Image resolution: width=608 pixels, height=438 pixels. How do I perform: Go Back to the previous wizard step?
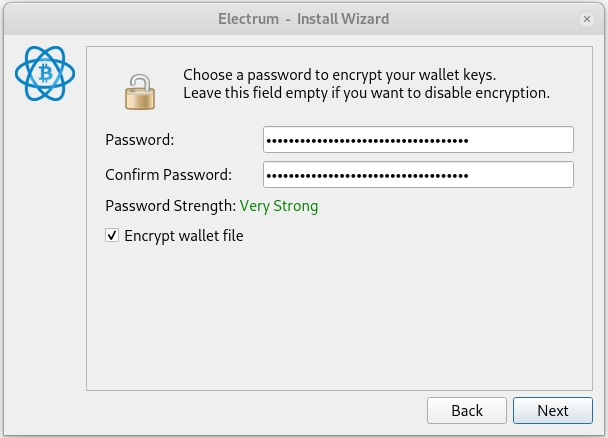tap(467, 410)
